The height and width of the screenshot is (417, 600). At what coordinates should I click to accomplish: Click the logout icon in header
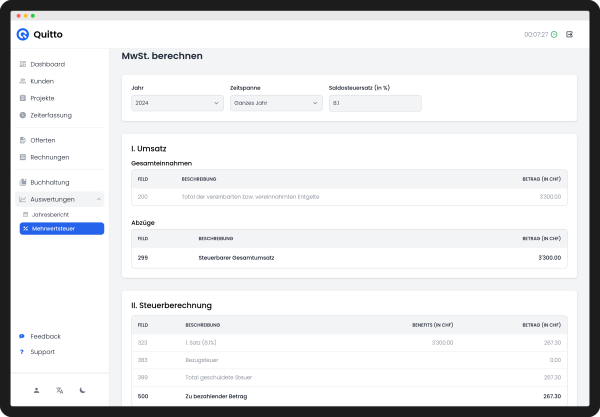pyautogui.click(x=570, y=34)
